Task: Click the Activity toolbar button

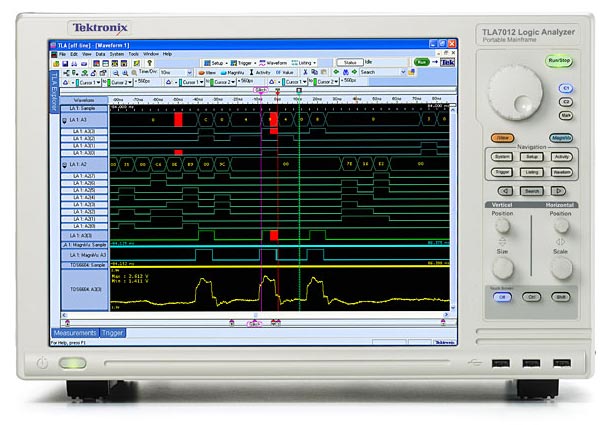Action: pyautogui.click(x=260, y=72)
